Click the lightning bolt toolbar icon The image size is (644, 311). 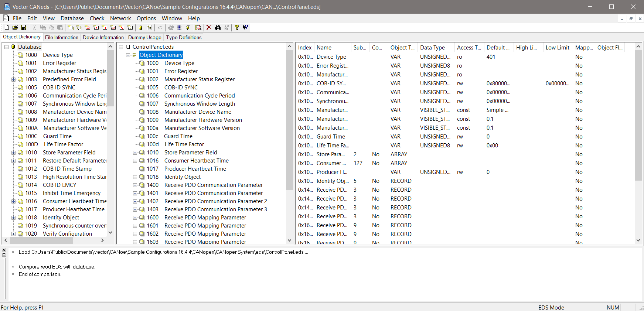click(188, 28)
